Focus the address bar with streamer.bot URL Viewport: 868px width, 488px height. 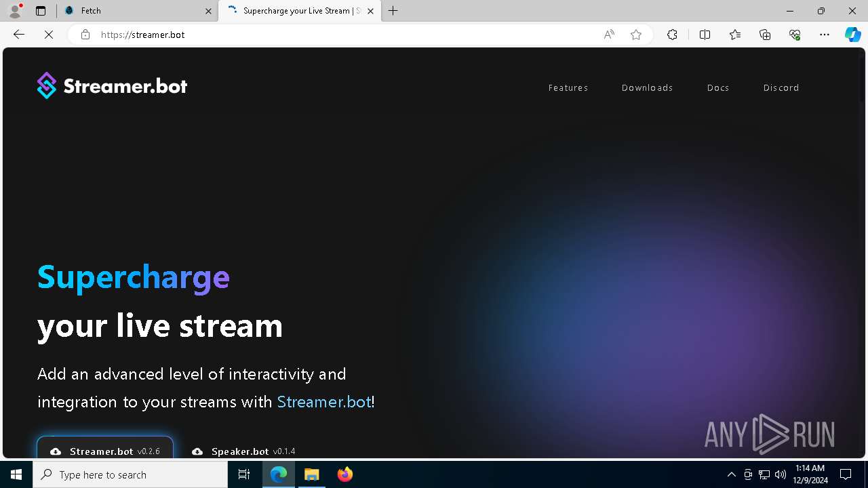pyautogui.click(x=346, y=35)
